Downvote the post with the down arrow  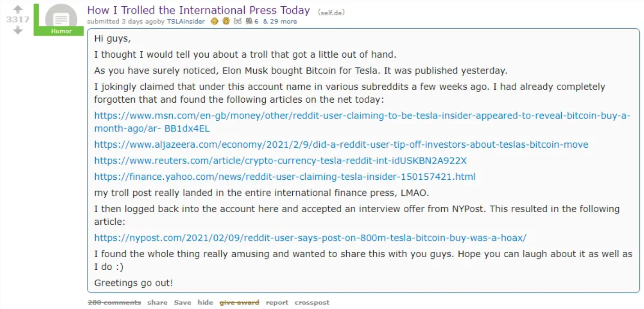tap(18, 30)
